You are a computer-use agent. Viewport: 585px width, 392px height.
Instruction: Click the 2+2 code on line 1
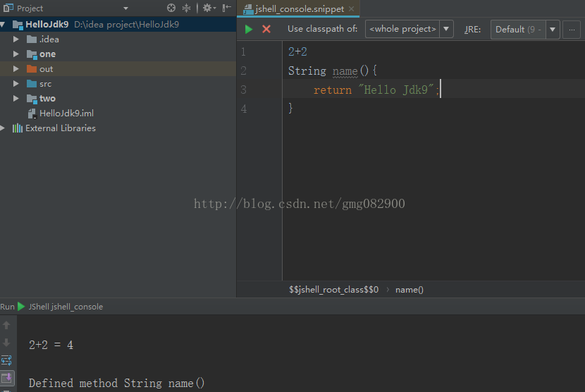click(297, 52)
